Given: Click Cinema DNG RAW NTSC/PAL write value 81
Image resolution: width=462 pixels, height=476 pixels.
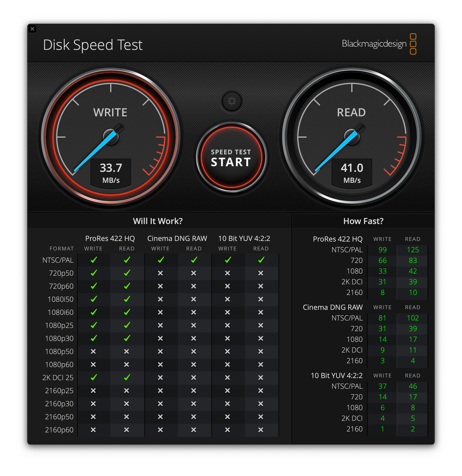Looking at the screenshot, I should [382, 318].
